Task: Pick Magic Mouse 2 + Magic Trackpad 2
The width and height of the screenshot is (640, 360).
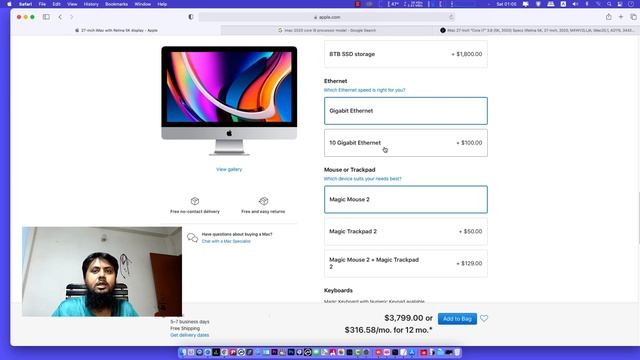Action: coord(406,263)
